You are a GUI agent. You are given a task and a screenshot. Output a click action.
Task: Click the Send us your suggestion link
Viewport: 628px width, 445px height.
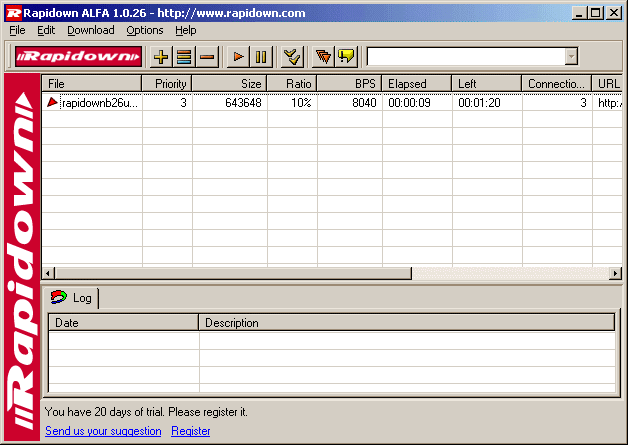[103, 431]
